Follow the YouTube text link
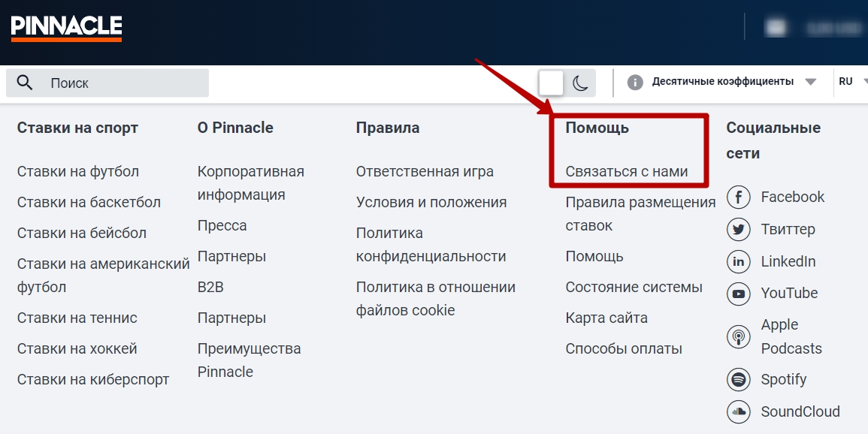868x434 pixels. click(x=789, y=293)
